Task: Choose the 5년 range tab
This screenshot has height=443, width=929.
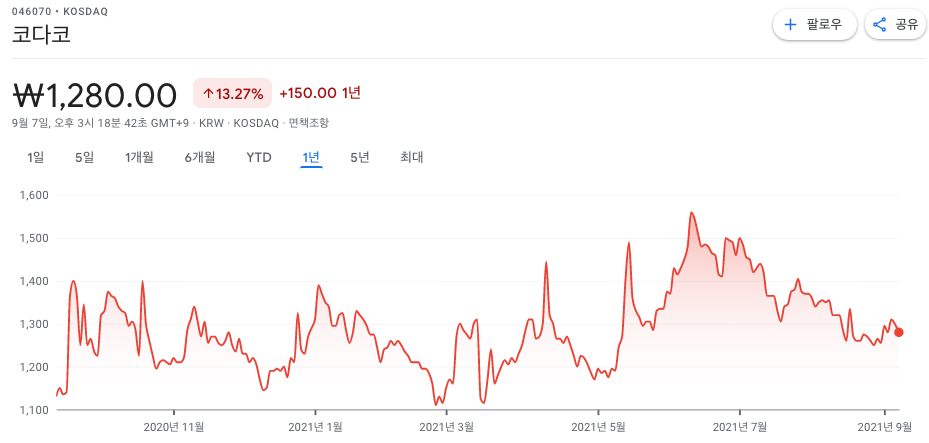Action: 360,158
